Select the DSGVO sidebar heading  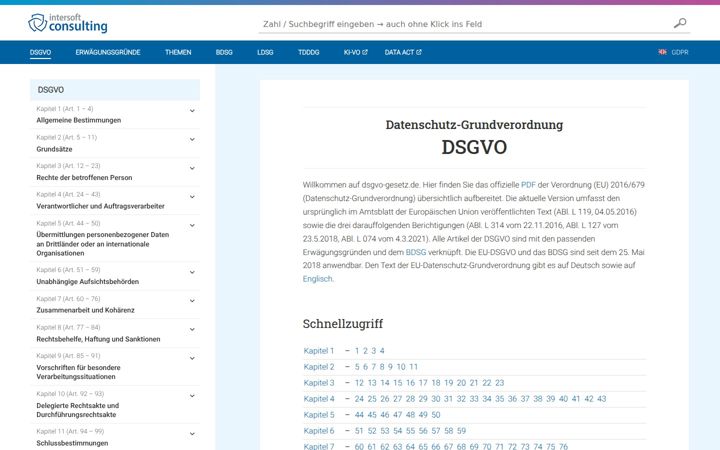pos(115,90)
